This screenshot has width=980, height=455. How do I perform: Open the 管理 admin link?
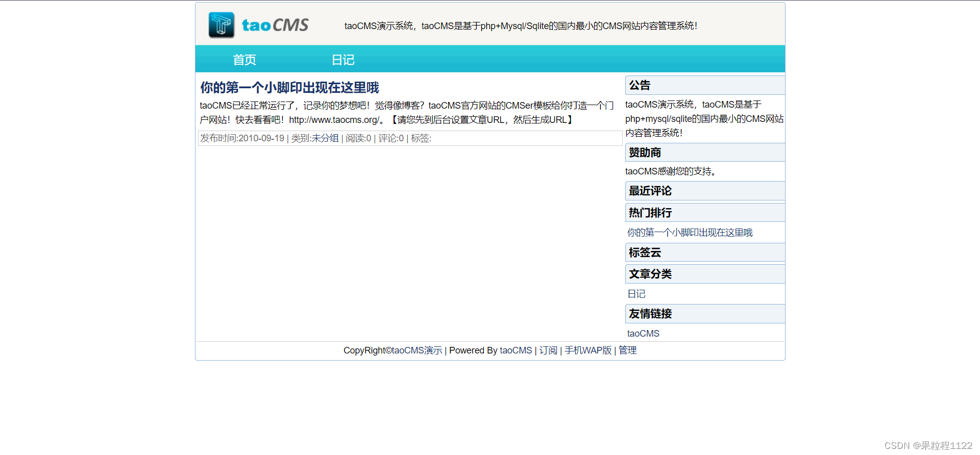(628, 350)
